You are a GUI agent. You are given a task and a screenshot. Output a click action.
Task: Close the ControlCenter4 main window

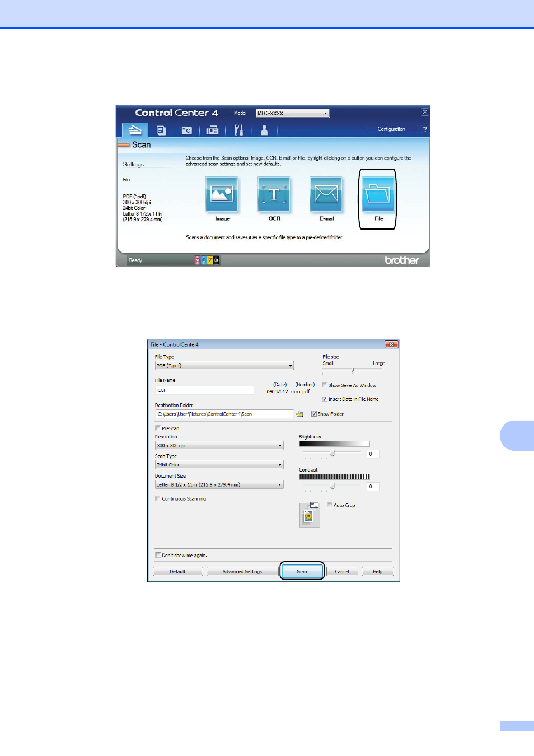tap(425, 112)
